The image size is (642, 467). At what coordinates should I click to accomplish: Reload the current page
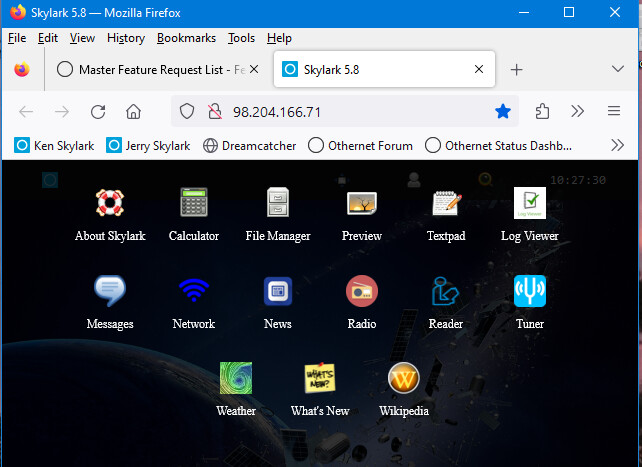[98, 111]
